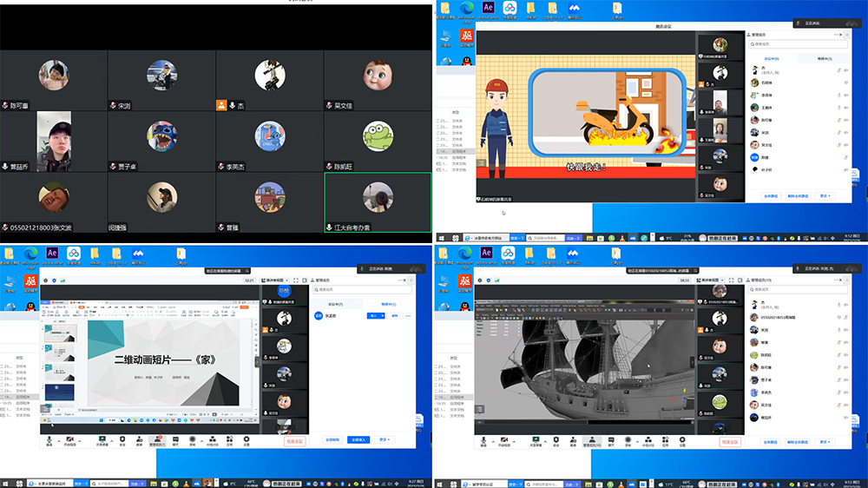Open 更多 dropdown in firefighter-animation meeting panel

[x=825, y=196]
